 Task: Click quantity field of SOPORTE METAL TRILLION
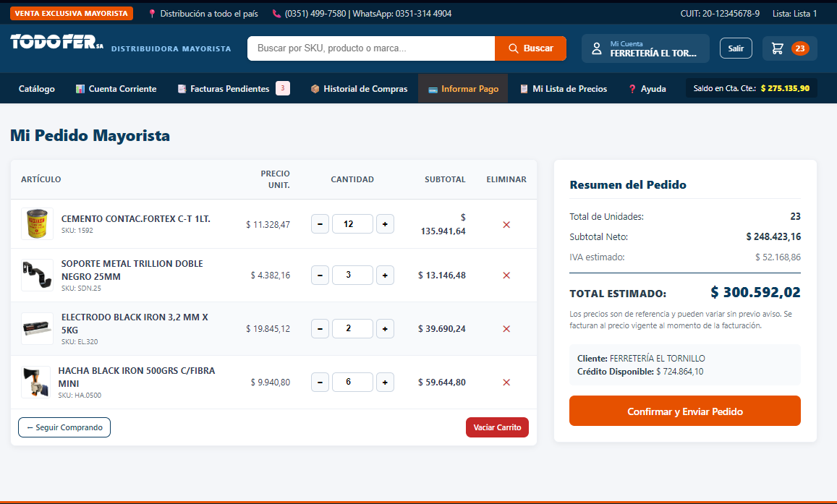[352, 276]
